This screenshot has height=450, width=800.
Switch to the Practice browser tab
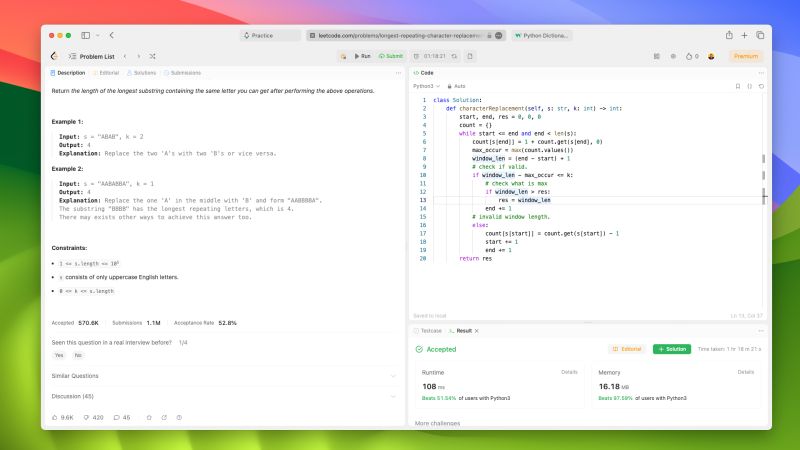270,35
